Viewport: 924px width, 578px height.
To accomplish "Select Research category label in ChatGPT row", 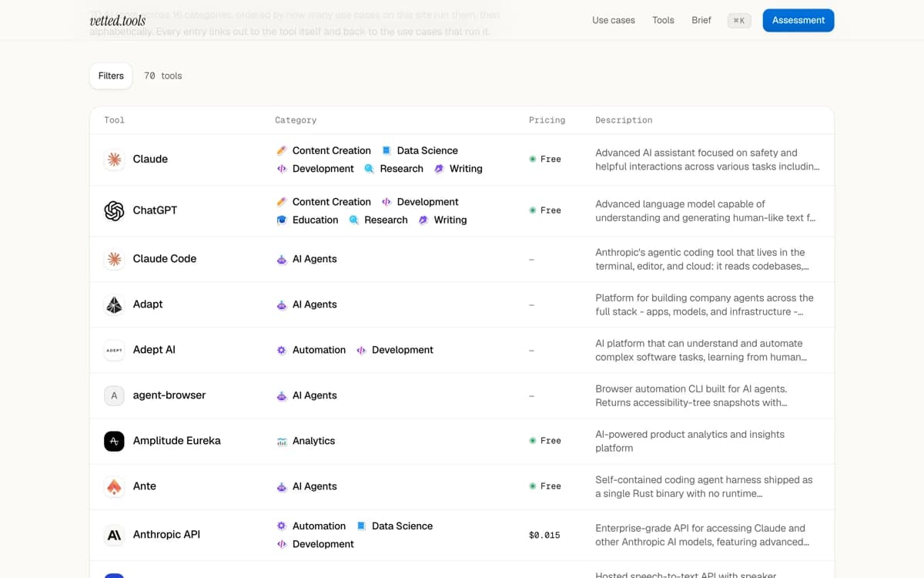I will [386, 220].
